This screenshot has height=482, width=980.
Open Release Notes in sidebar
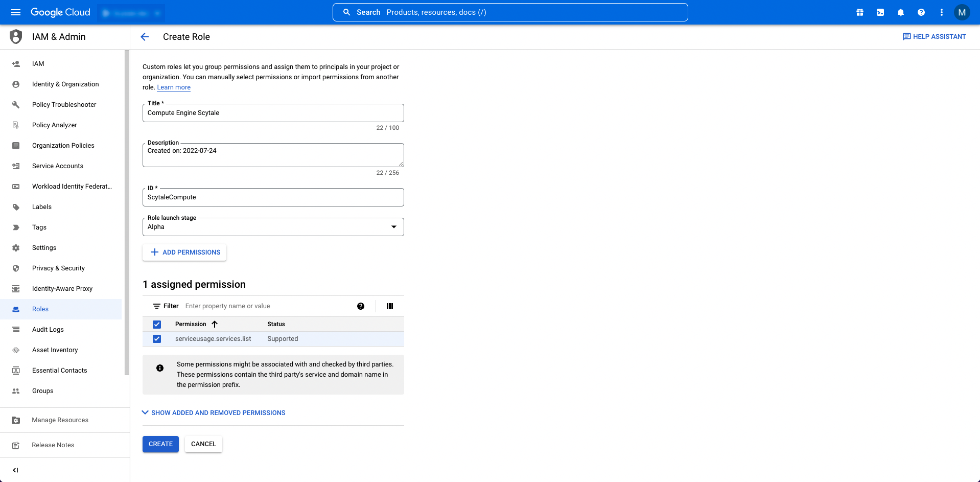pyautogui.click(x=53, y=445)
